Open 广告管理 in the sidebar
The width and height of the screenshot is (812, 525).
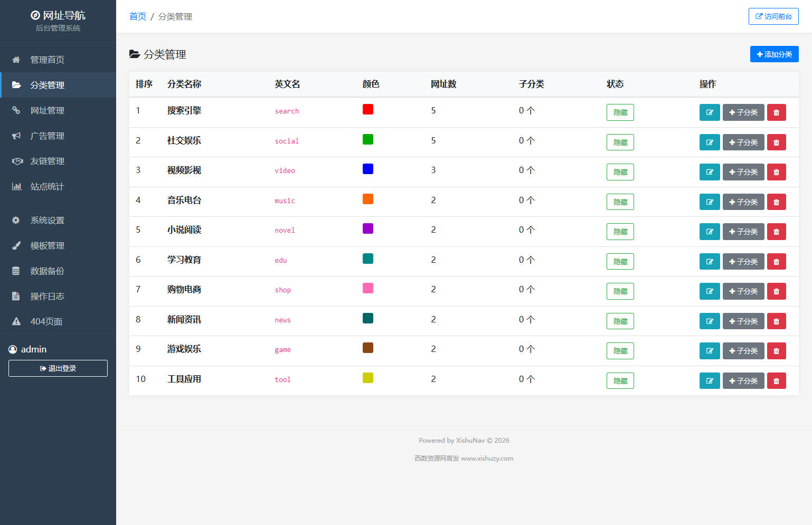click(x=58, y=136)
